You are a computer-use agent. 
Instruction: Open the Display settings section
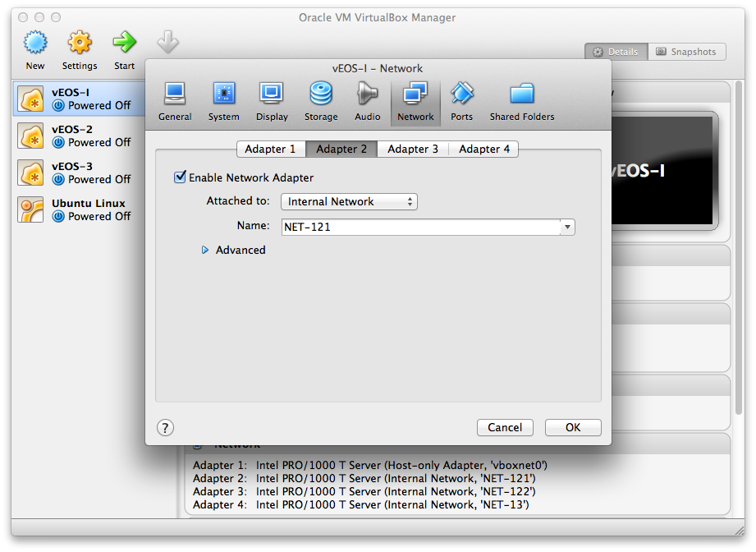272,101
